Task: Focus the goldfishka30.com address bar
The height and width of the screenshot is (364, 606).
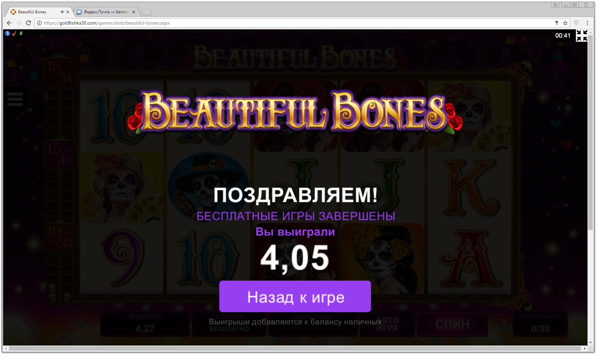Action: (x=294, y=23)
